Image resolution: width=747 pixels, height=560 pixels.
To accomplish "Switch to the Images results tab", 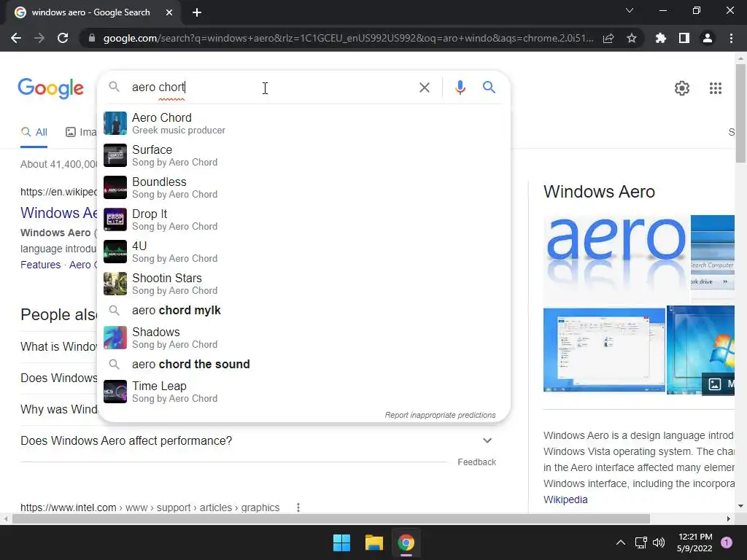I will point(81,133).
